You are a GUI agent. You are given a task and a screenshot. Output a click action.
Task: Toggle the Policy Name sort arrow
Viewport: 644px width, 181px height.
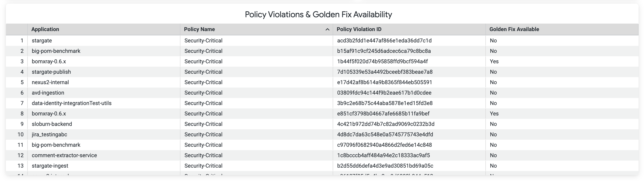(327, 29)
